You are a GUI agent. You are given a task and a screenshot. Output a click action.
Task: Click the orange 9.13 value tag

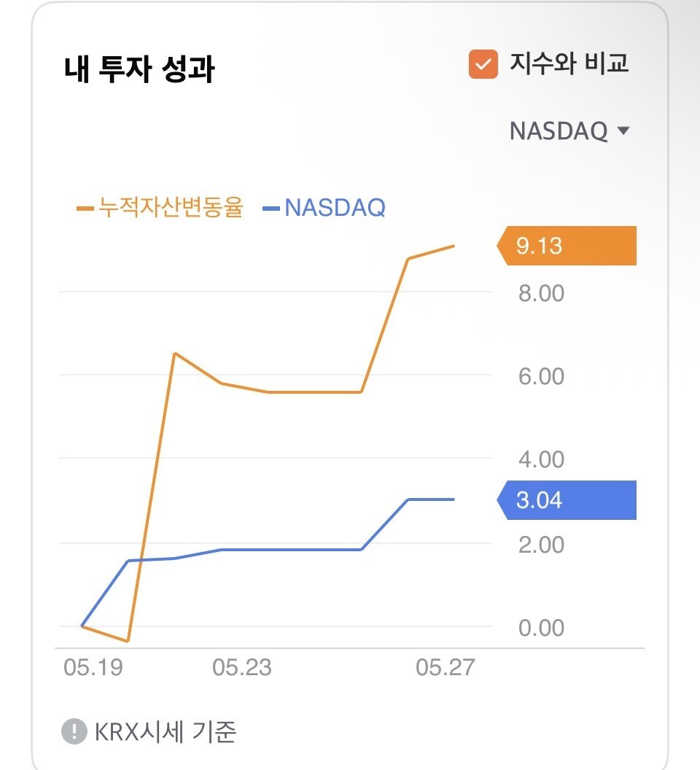[x=567, y=246]
